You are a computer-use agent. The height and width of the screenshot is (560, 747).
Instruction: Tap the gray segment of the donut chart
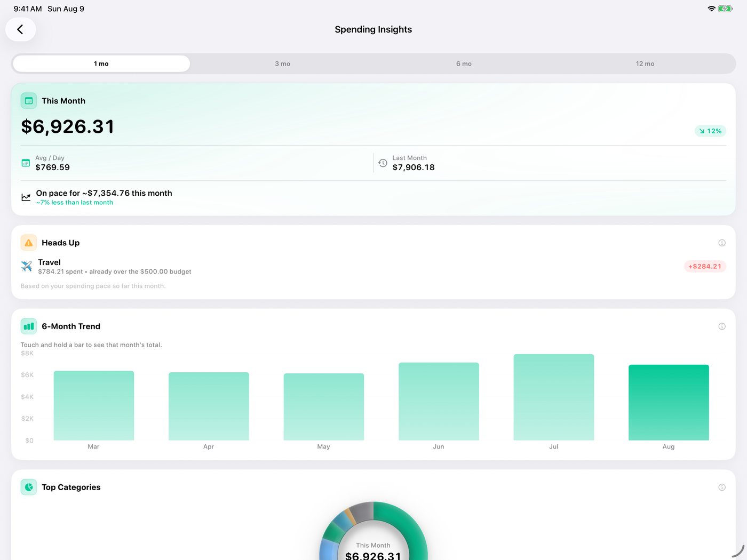(363, 511)
